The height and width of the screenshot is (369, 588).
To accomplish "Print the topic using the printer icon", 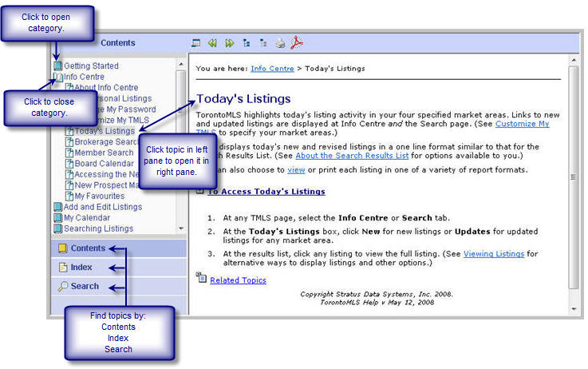I will 280,43.
